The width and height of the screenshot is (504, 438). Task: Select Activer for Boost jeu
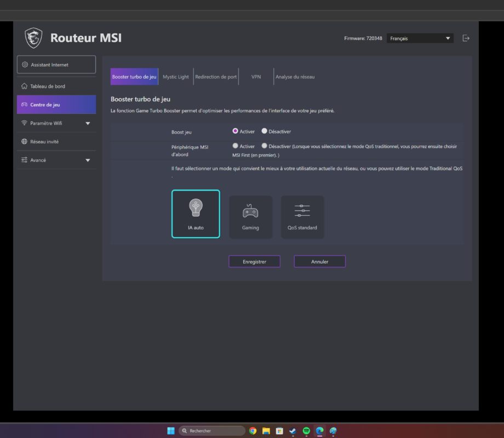tap(235, 131)
